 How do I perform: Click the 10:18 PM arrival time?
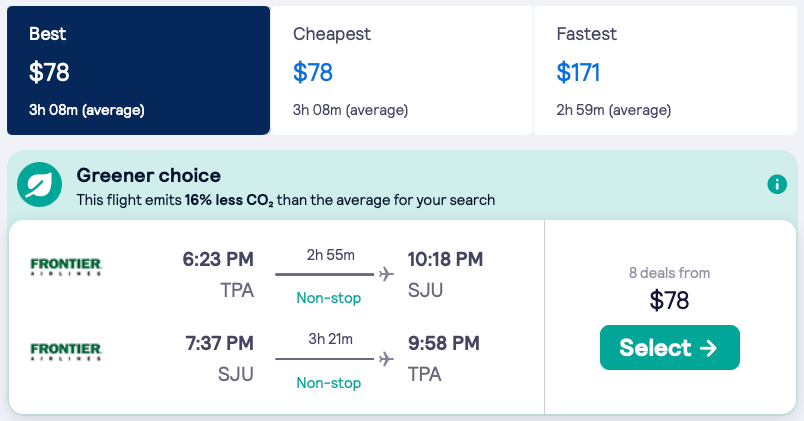pyautogui.click(x=445, y=260)
